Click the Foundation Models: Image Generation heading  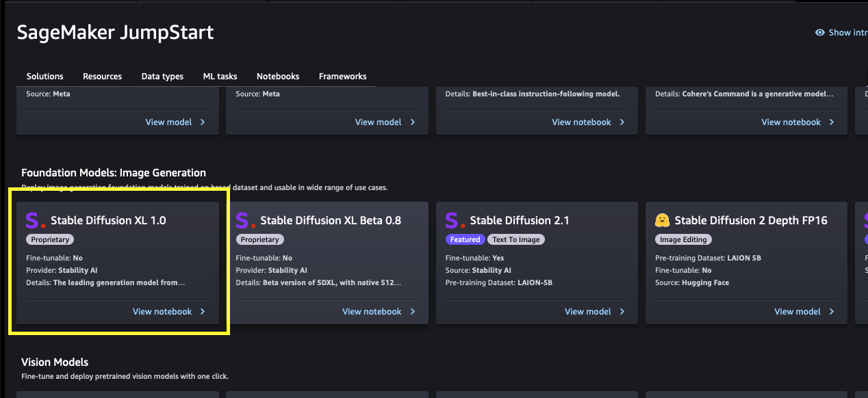point(114,173)
